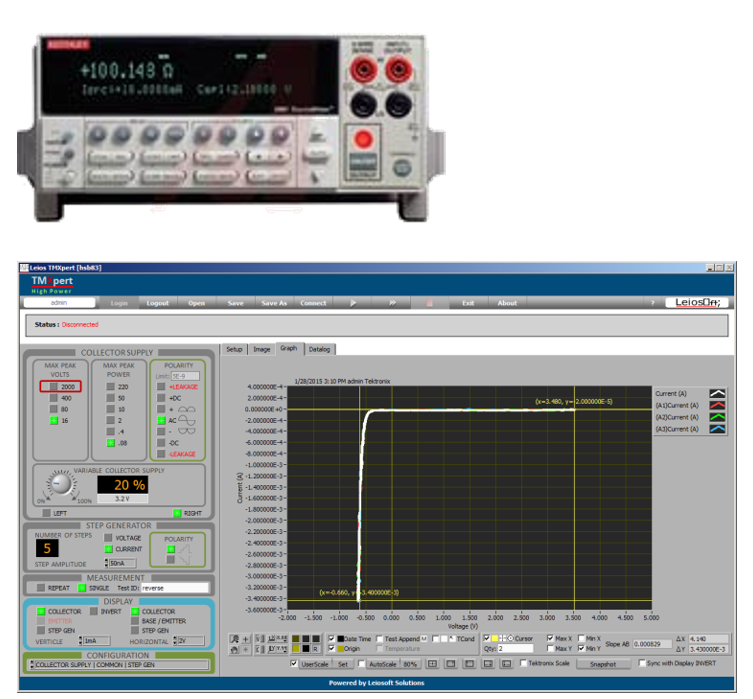Click the Snapshot button
Image resolution: width=753 pixels, height=699 pixels.
(x=603, y=663)
